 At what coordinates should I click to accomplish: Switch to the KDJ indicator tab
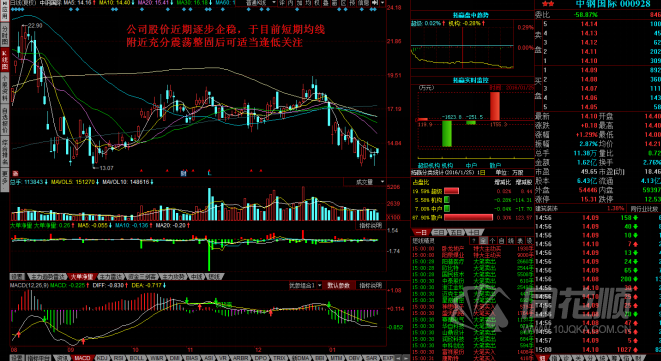pyautogui.click(x=102, y=358)
